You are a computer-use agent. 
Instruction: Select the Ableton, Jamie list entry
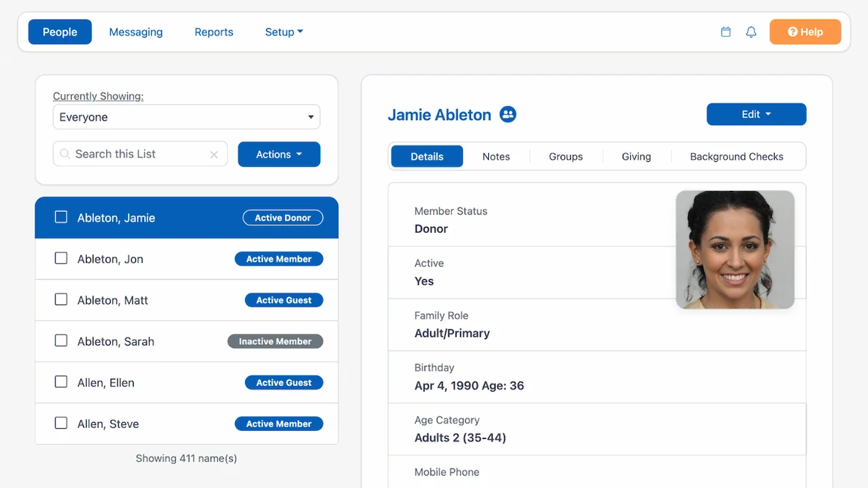tap(187, 218)
